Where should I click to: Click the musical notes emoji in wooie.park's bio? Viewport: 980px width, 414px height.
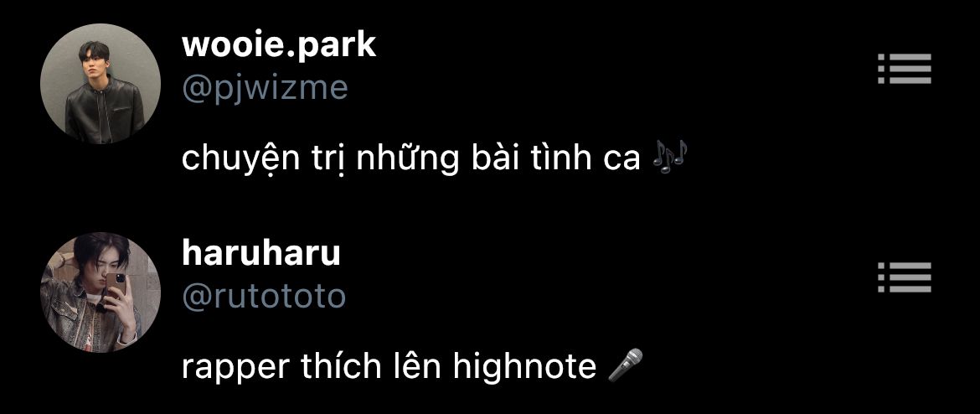668,154
